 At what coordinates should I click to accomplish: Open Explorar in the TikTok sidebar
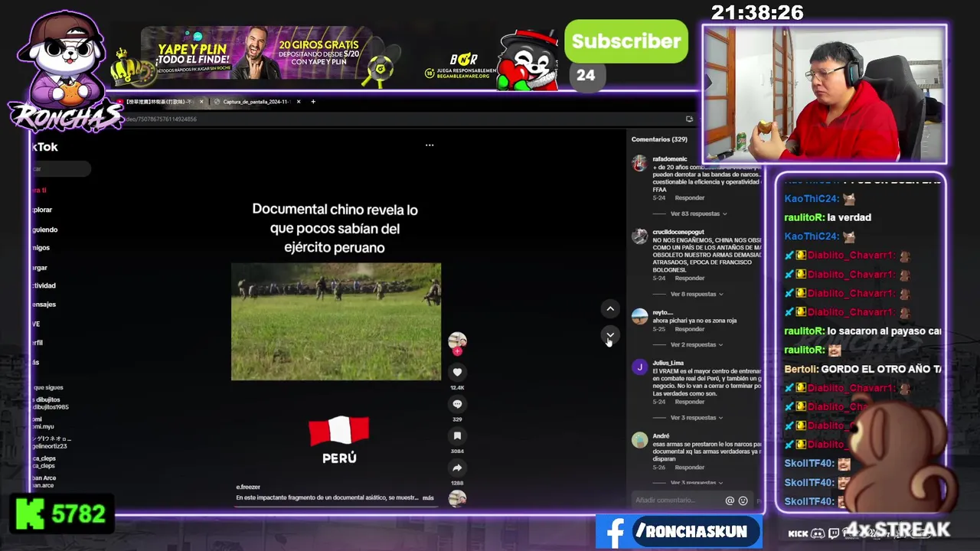(43, 210)
